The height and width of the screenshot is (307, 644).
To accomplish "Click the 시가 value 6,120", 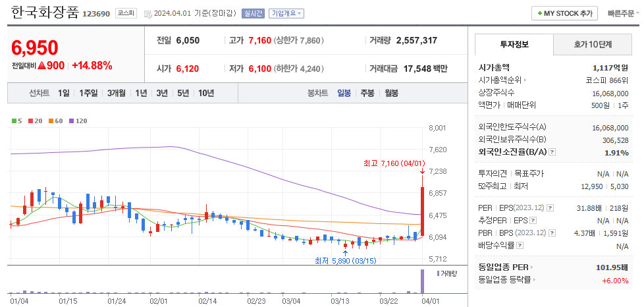I will tap(188, 69).
